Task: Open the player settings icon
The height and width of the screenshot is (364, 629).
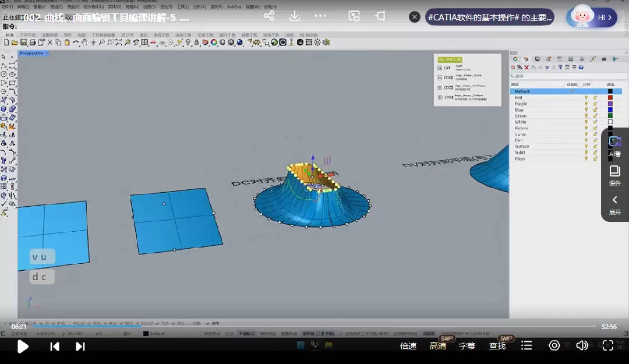Action: 554,345
